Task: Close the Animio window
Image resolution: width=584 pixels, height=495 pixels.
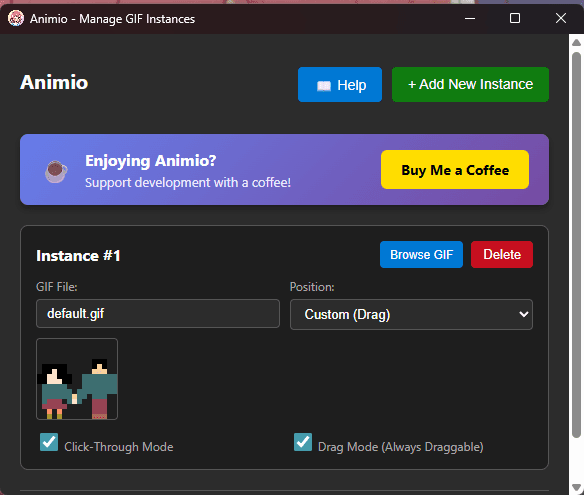Action: coord(561,18)
